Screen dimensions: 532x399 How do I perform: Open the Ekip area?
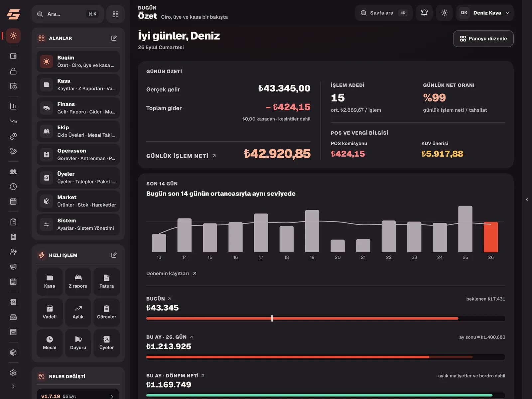pos(78,131)
